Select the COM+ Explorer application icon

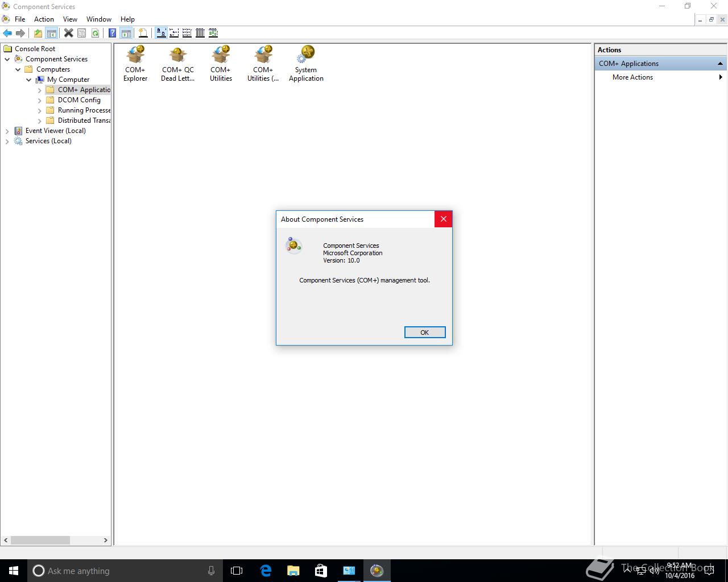point(135,64)
